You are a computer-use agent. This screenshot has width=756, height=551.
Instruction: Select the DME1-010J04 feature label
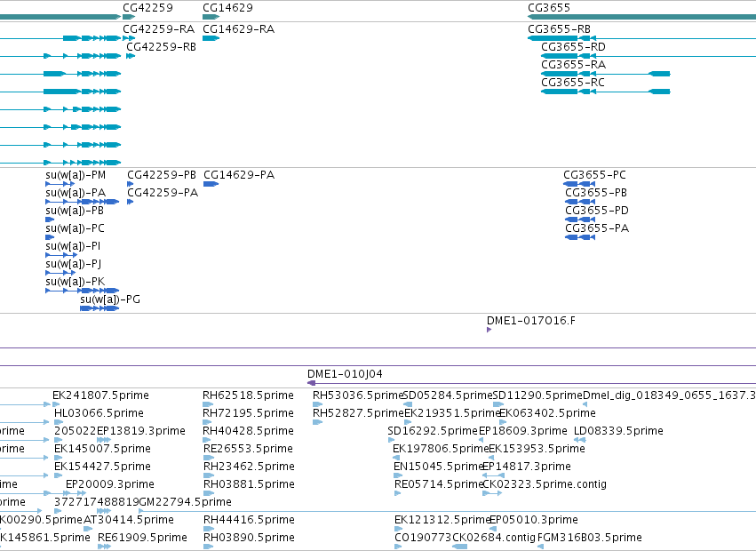pos(345,374)
